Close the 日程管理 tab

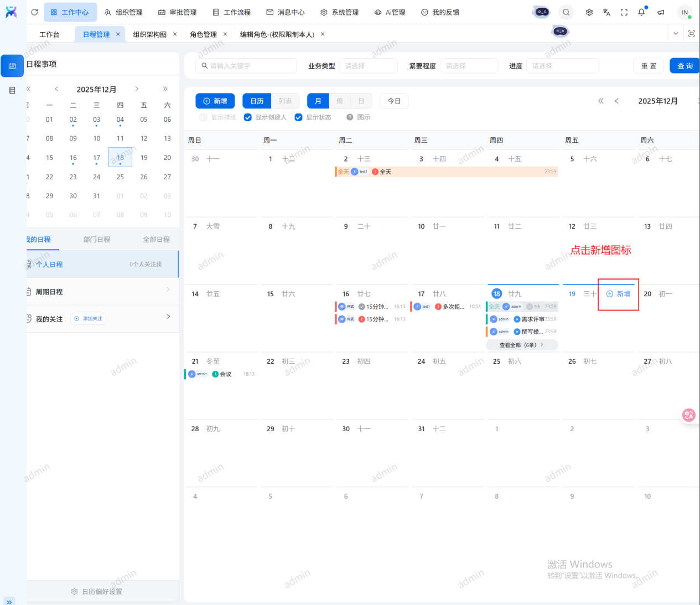118,34
